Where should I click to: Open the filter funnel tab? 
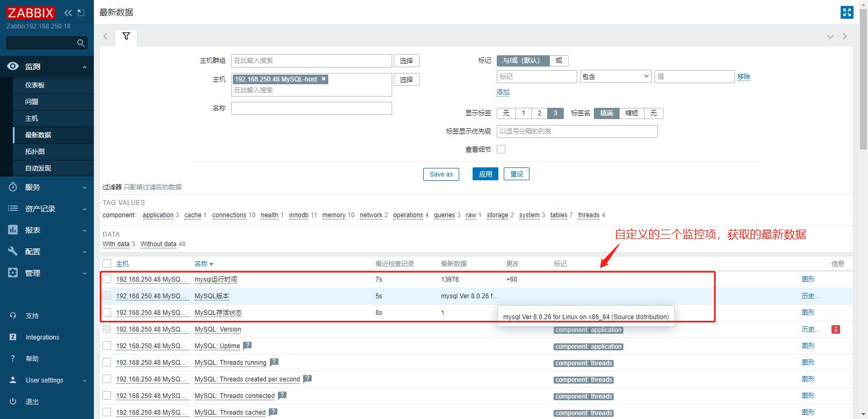[126, 36]
